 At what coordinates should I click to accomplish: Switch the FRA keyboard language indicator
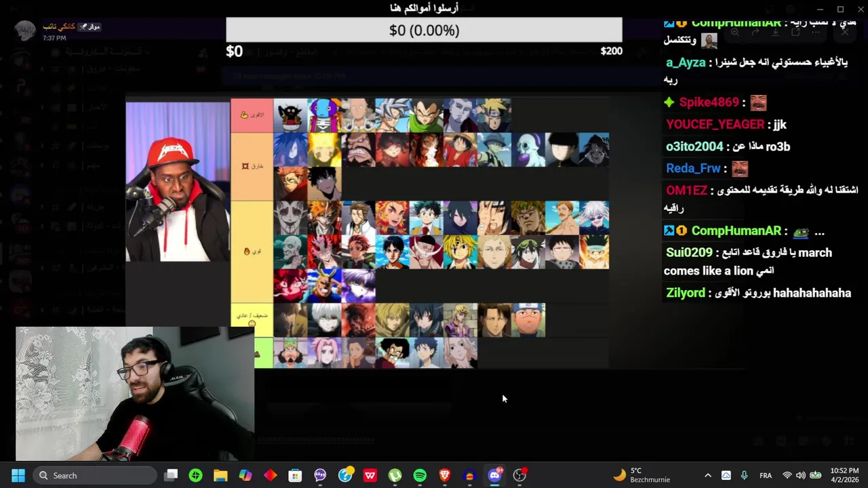tap(766, 475)
